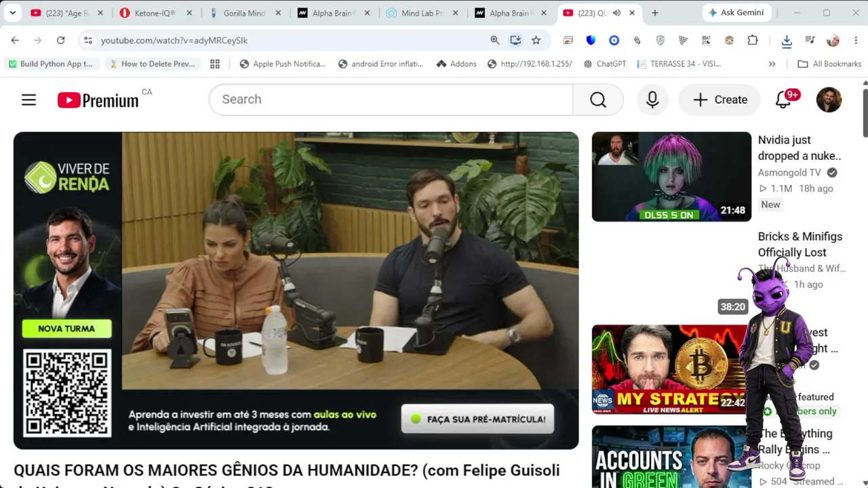Open the android Error inflati bookmark
The height and width of the screenshot is (488, 868).
pos(381,64)
